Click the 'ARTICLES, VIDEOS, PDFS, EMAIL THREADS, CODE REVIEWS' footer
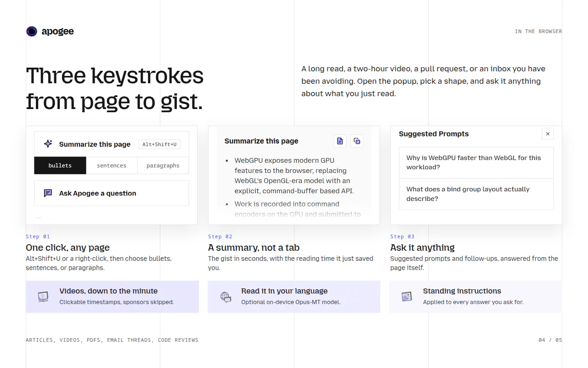 point(112,340)
